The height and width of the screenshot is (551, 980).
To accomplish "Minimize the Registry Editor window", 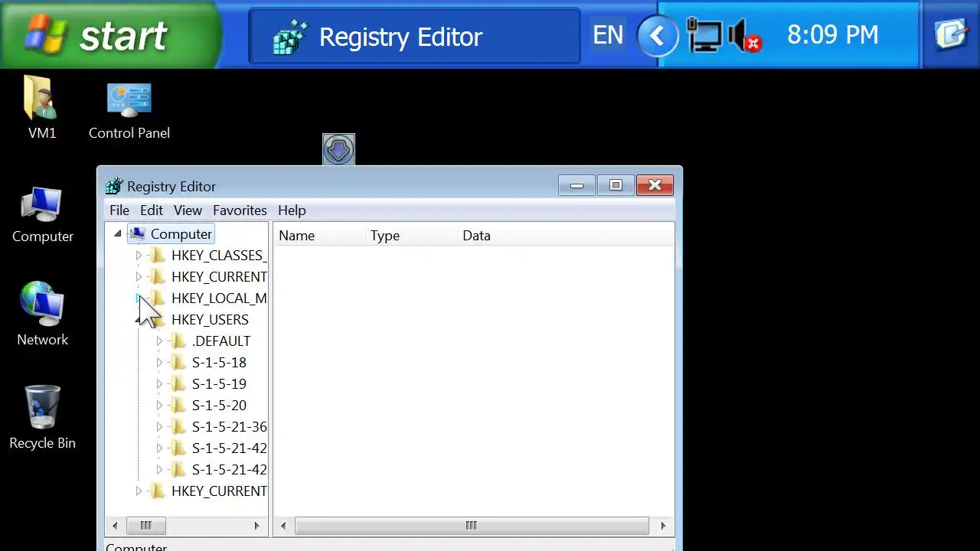I will point(577,185).
